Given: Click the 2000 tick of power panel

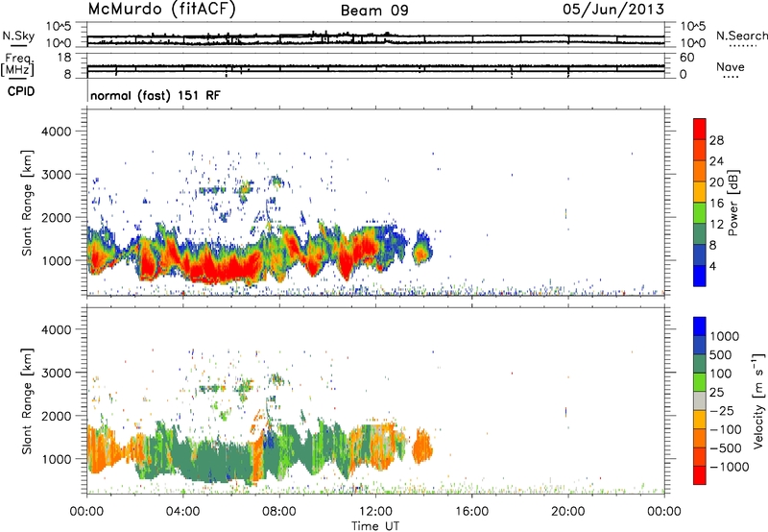Looking at the screenshot, I should coord(57,217).
